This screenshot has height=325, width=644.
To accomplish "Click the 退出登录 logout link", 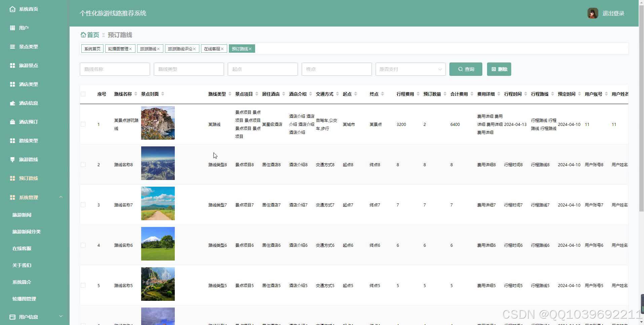I will pyautogui.click(x=613, y=13).
